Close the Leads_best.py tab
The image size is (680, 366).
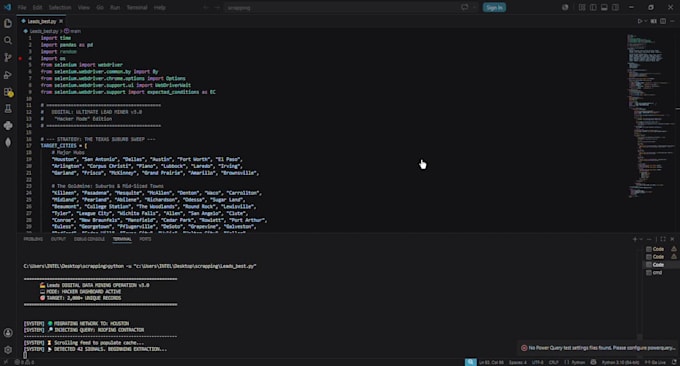point(61,21)
